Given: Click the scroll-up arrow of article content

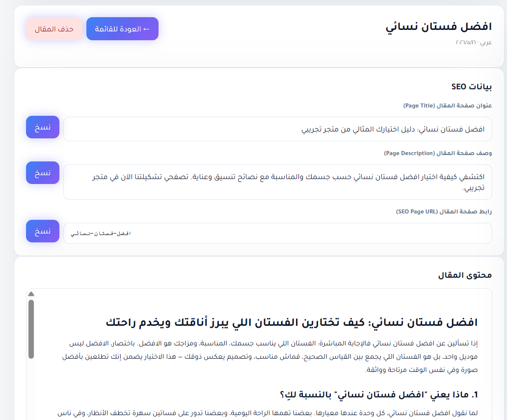Looking at the screenshot, I should [31, 294].
